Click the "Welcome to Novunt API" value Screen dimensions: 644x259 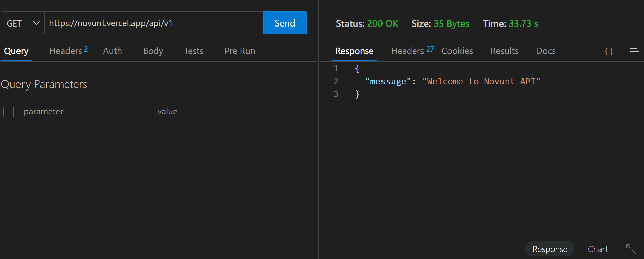[x=481, y=82]
